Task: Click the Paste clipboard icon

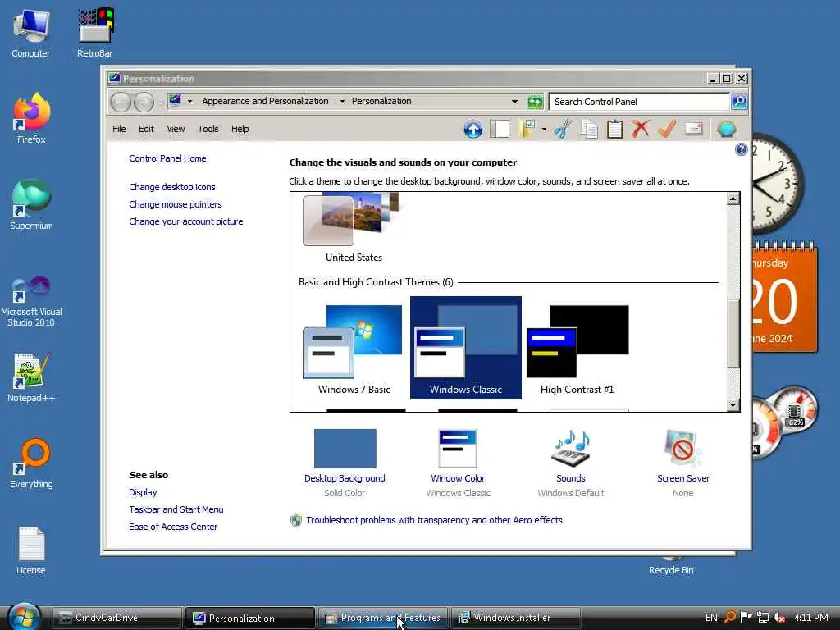Action: point(615,129)
